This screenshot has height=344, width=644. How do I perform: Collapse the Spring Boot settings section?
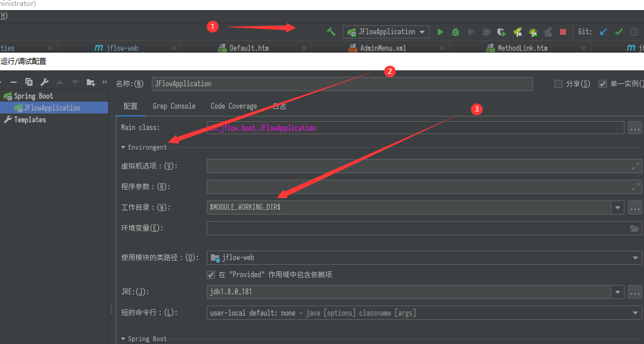(x=123, y=339)
